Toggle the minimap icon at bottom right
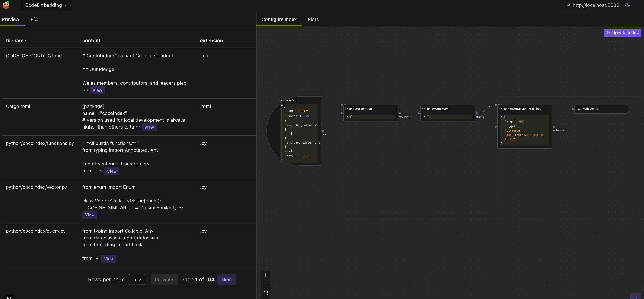Viewport: 644px width, 299px height. coord(636,297)
